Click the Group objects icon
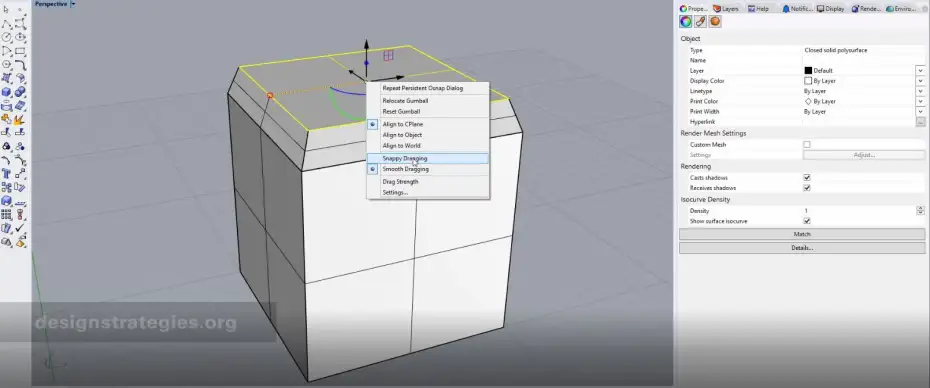Screen dimensions: 930x388 (7, 146)
